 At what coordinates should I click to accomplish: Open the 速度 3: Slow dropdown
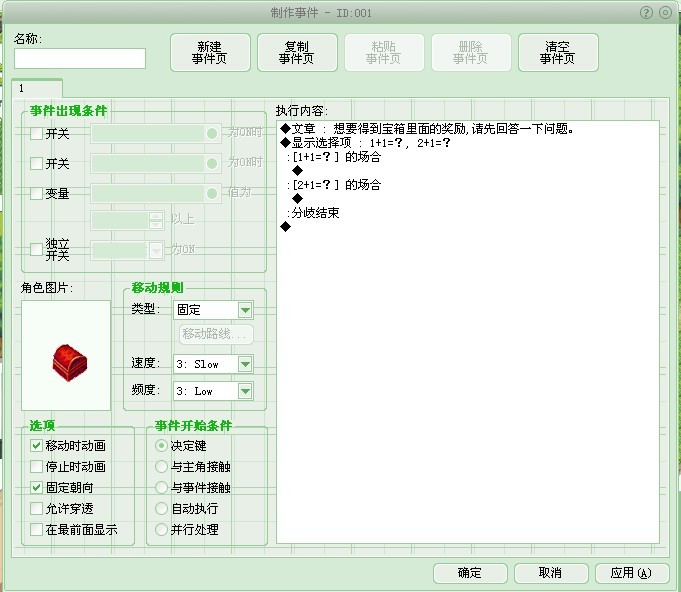pos(245,364)
